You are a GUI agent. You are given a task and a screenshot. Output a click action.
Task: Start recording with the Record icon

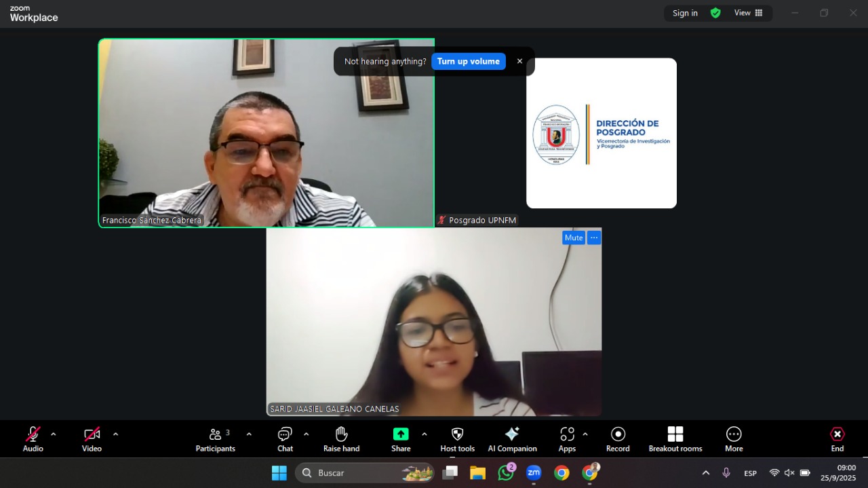pyautogui.click(x=618, y=434)
